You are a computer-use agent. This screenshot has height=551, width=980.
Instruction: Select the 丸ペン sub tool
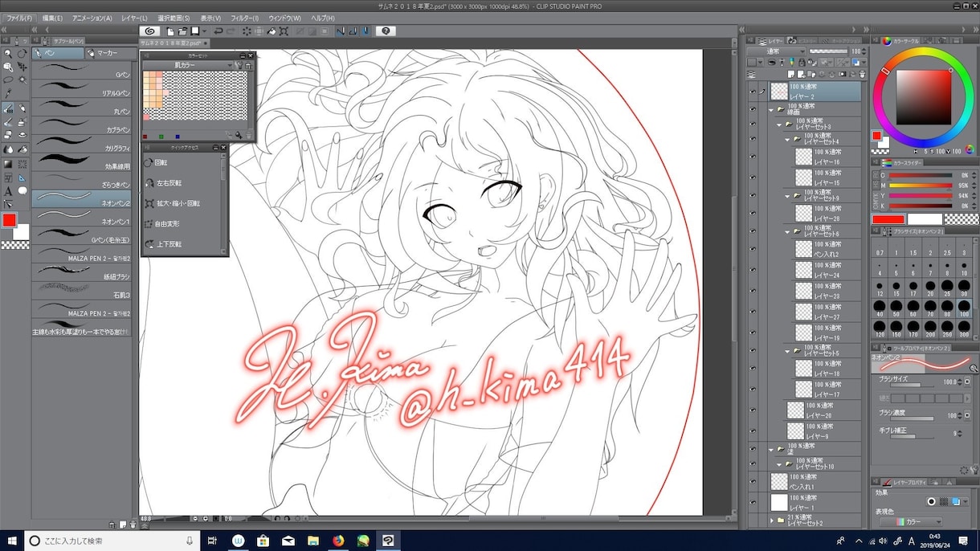click(82, 108)
